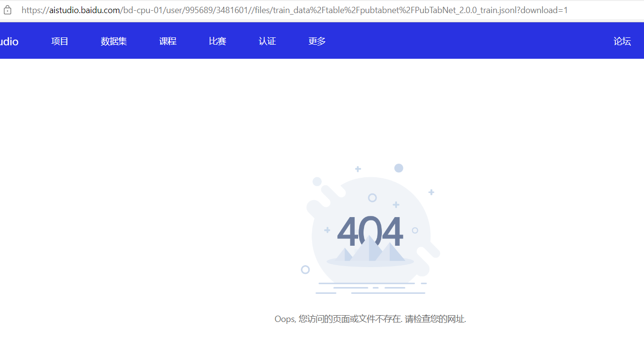The width and height of the screenshot is (644, 338).
Task: Click the small dot icon above the illustration
Action: click(x=399, y=168)
